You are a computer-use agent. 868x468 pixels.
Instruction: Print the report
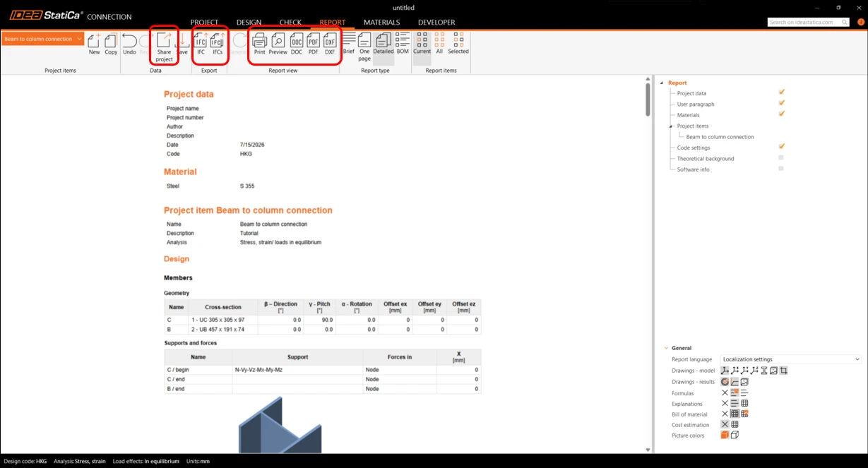coord(259,43)
